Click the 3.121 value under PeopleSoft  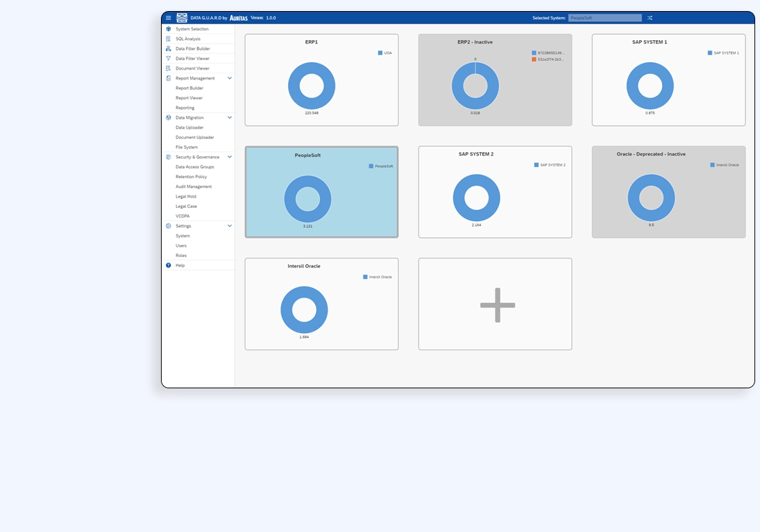[307, 226]
